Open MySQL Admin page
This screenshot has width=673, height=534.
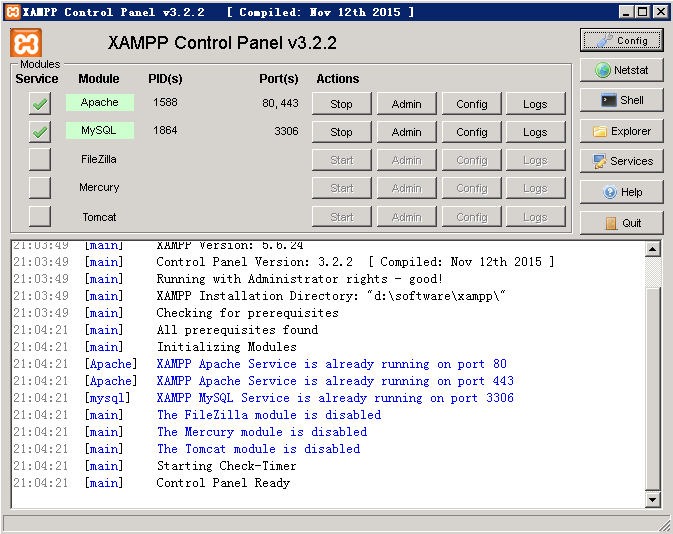(x=406, y=132)
